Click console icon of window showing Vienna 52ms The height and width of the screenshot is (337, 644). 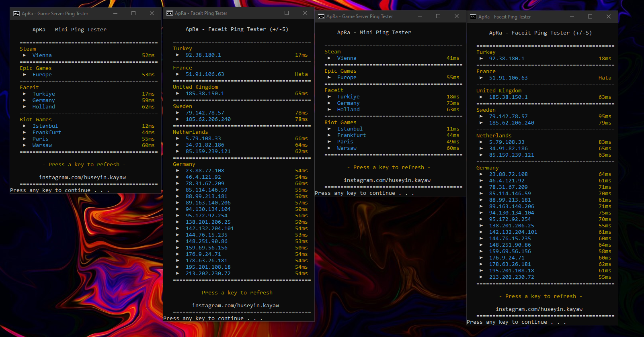click(x=16, y=14)
